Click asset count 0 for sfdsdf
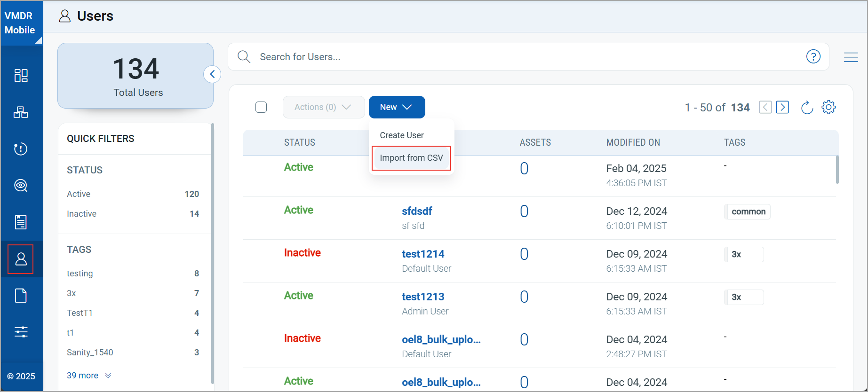This screenshot has width=868, height=392. (524, 211)
